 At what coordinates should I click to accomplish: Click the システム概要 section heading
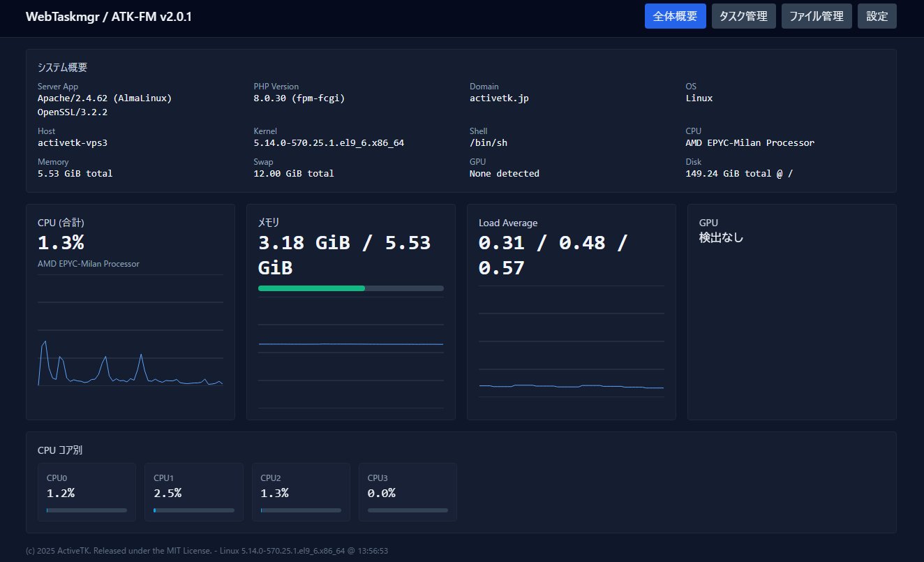coord(63,68)
